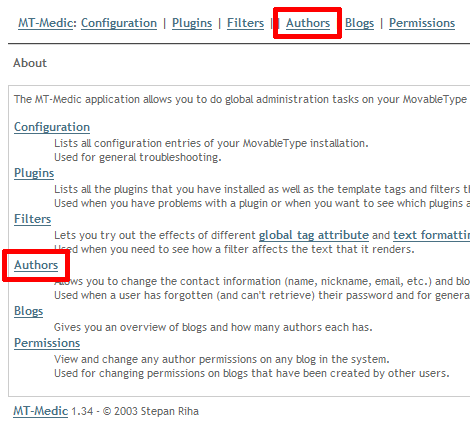Click the Plugins heading link in About list
Image resolution: width=470 pixels, height=435 pixels.
pos(34,173)
